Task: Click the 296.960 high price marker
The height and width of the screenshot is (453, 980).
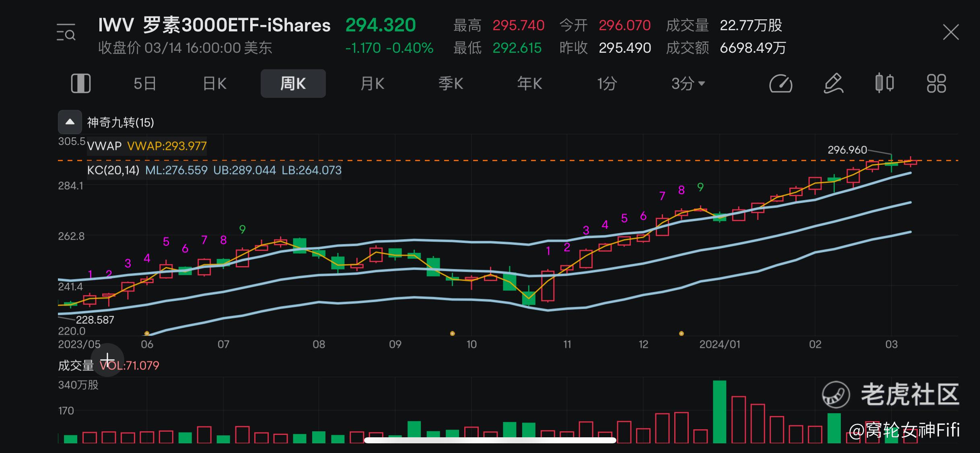Action: tap(847, 150)
